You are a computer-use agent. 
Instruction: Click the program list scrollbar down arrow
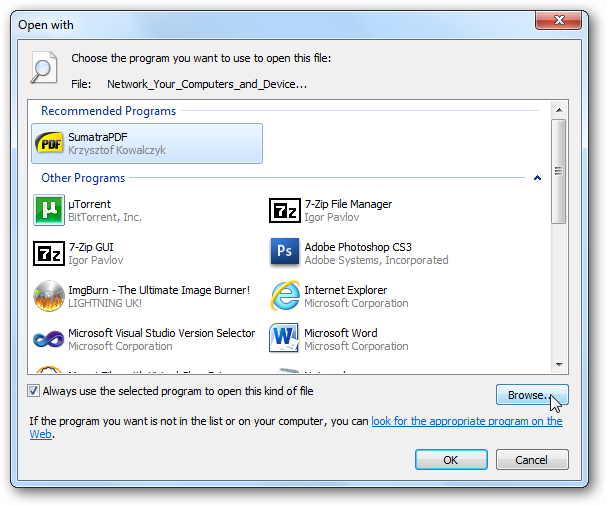pos(559,365)
